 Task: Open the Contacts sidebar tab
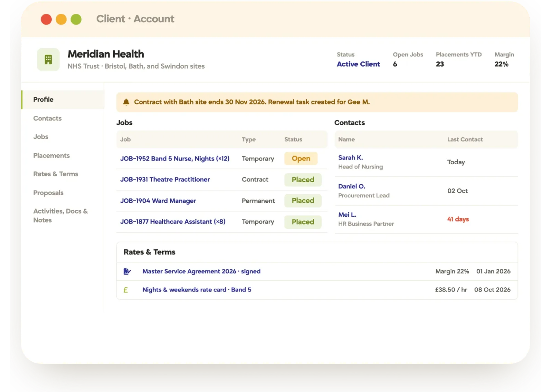tap(48, 118)
